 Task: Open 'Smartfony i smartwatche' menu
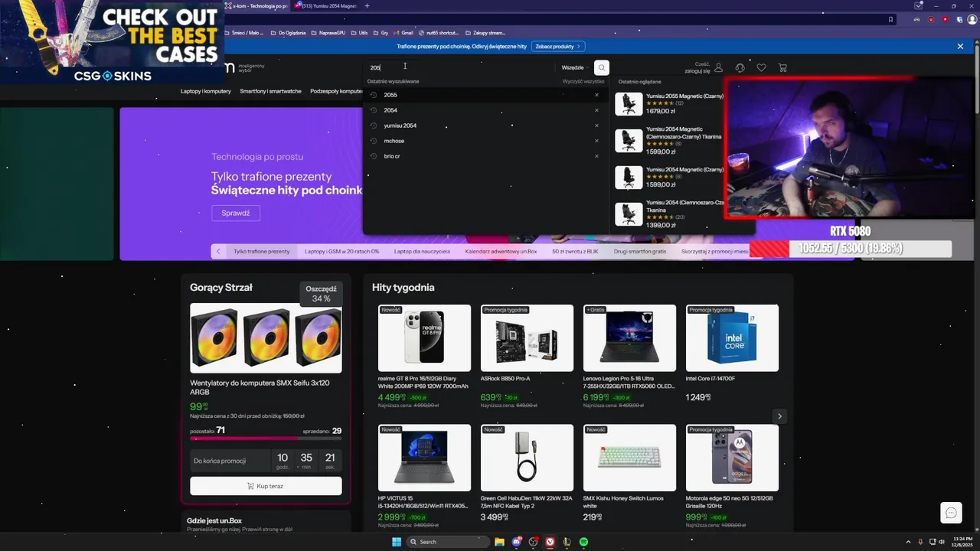[270, 91]
